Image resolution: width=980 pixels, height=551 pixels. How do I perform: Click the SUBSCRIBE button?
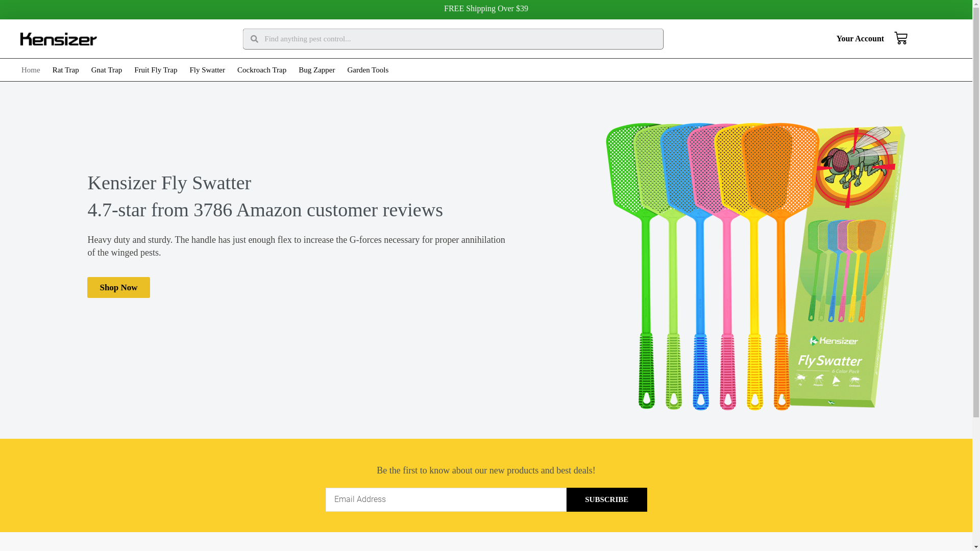click(606, 499)
